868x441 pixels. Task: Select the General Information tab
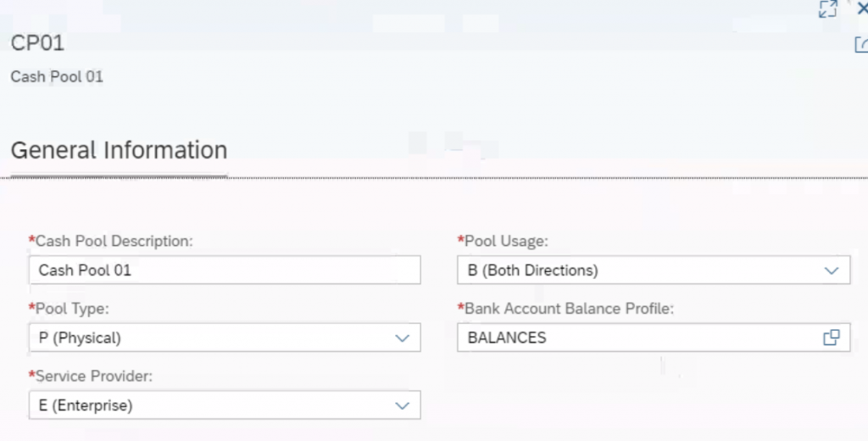point(119,150)
